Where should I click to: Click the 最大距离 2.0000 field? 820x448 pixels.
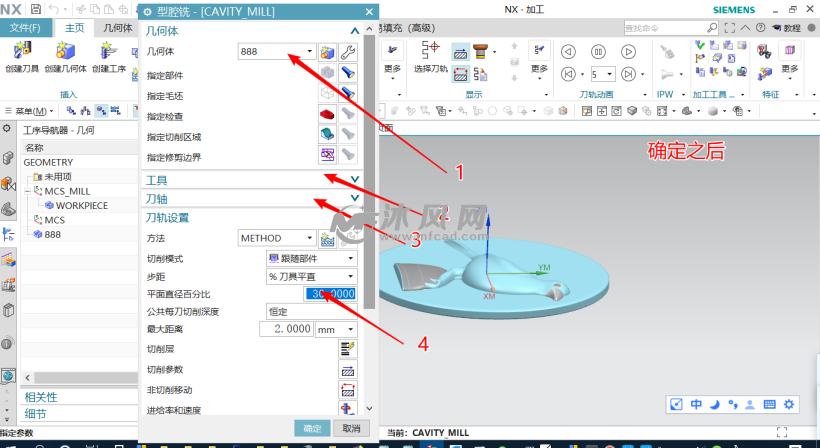286,329
